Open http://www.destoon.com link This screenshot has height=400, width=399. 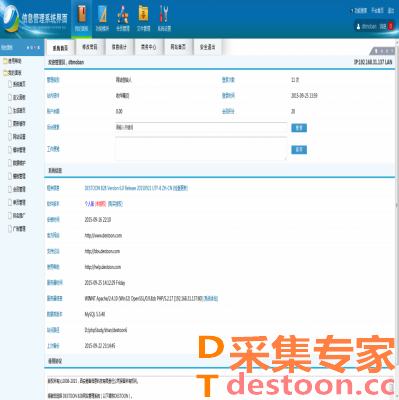(103, 236)
